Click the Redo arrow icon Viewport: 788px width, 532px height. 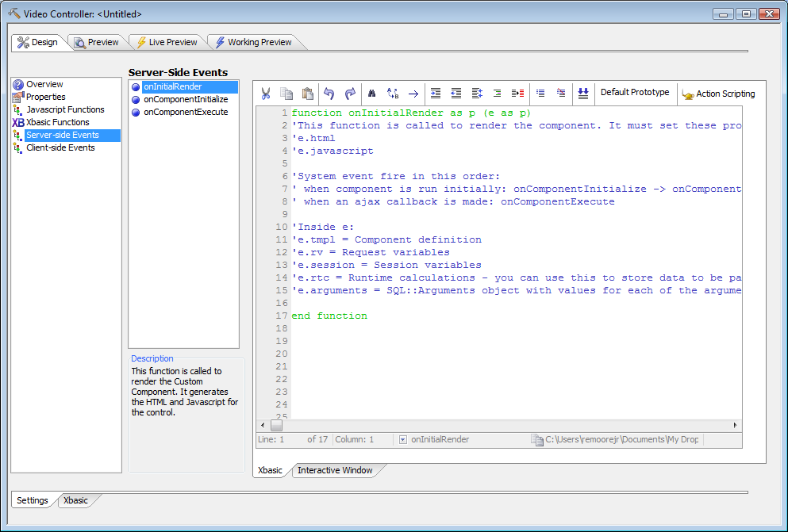350,94
